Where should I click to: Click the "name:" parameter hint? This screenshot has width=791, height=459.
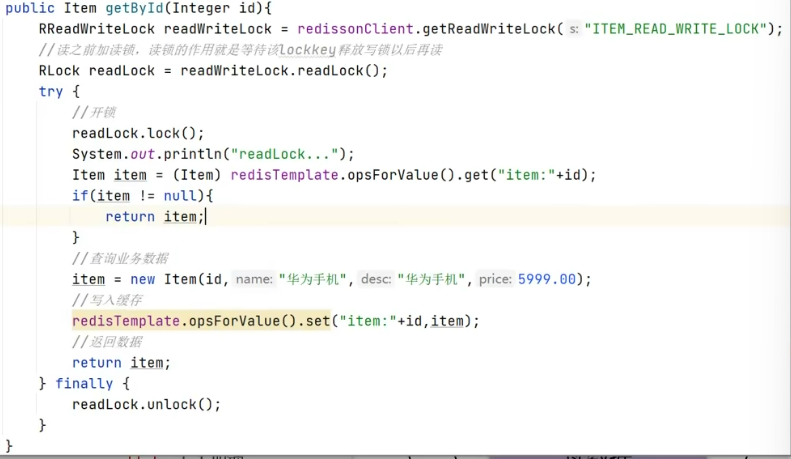click(x=254, y=280)
